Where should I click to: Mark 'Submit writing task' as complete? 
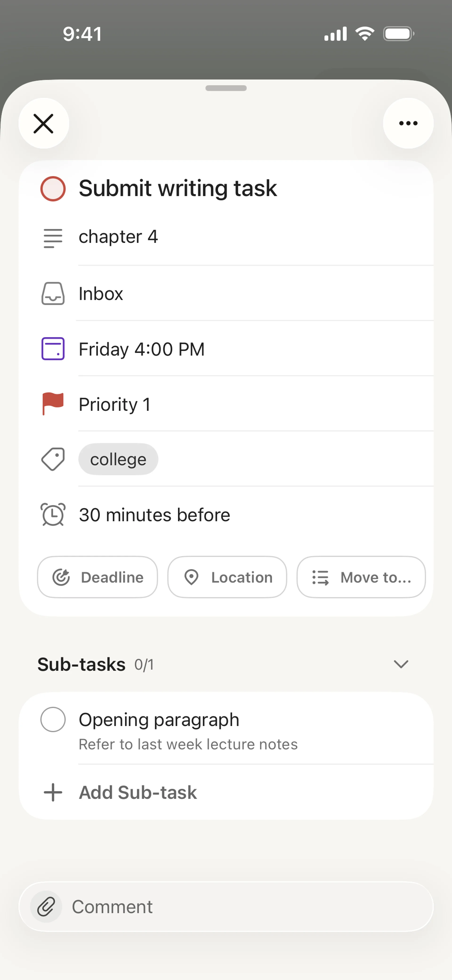click(x=53, y=189)
